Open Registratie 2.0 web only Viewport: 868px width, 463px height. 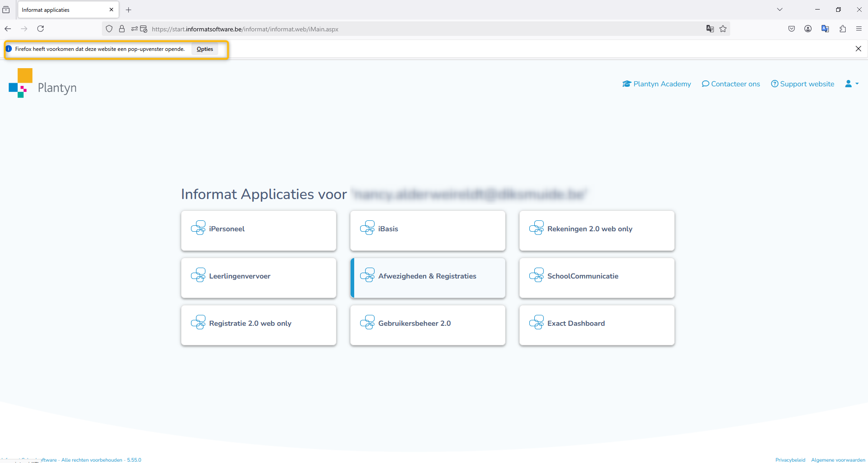pyautogui.click(x=259, y=325)
